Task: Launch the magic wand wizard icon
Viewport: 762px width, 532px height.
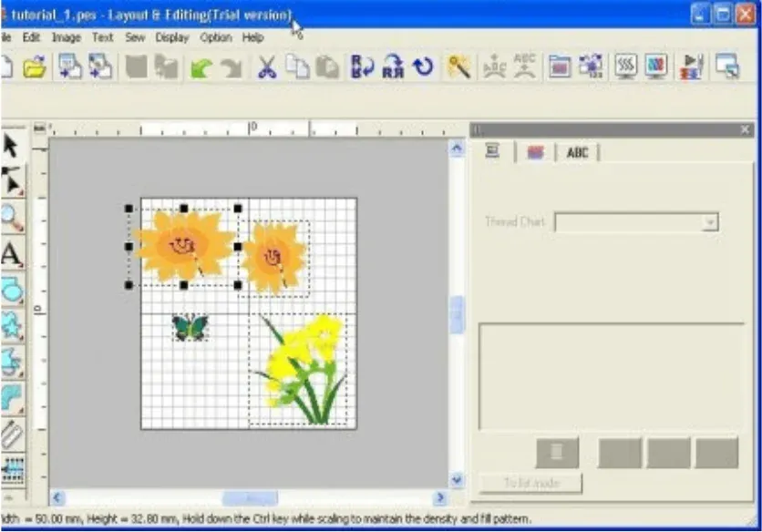Action: click(x=458, y=66)
